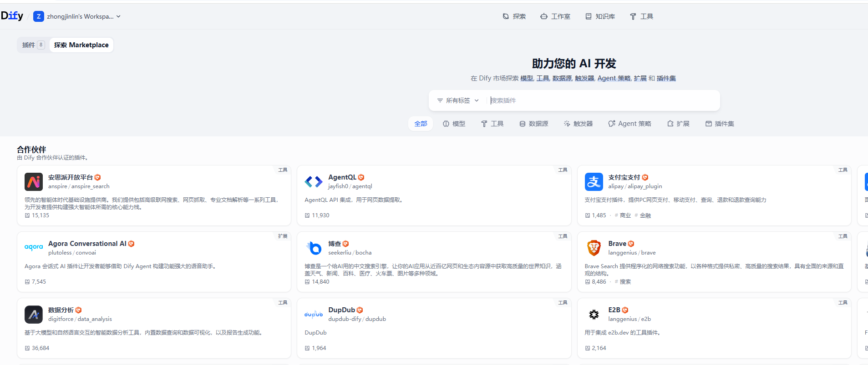Switch to the 插件 installed plugins tab
Screen dimensions: 868x365
[33, 45]
